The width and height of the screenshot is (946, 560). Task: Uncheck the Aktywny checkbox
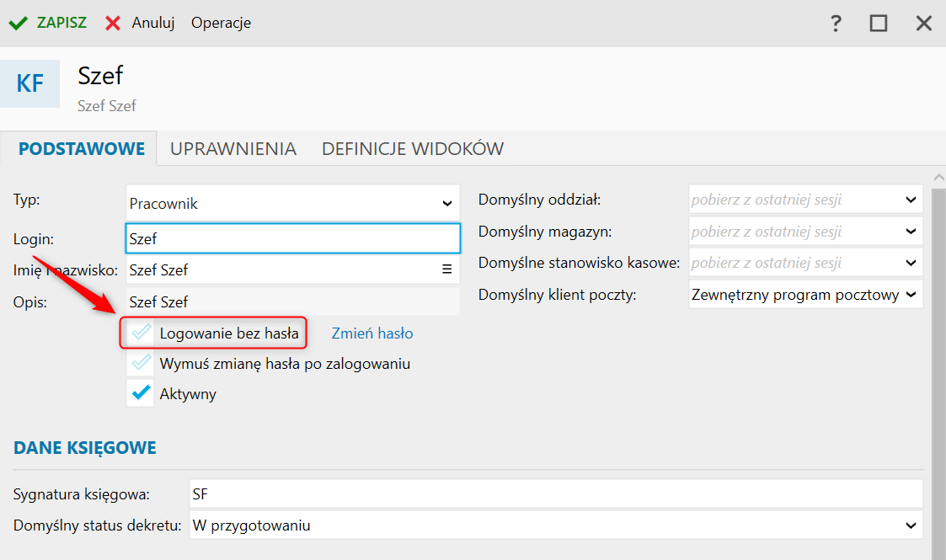tap(142, 393)
